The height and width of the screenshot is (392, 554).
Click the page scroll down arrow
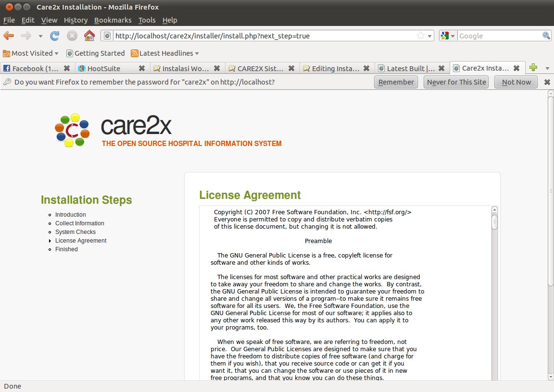click(x=551, y=377)
